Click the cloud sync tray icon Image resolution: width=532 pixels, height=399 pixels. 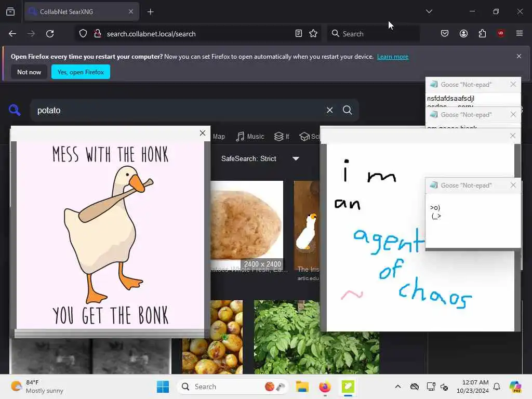[414, 387]
